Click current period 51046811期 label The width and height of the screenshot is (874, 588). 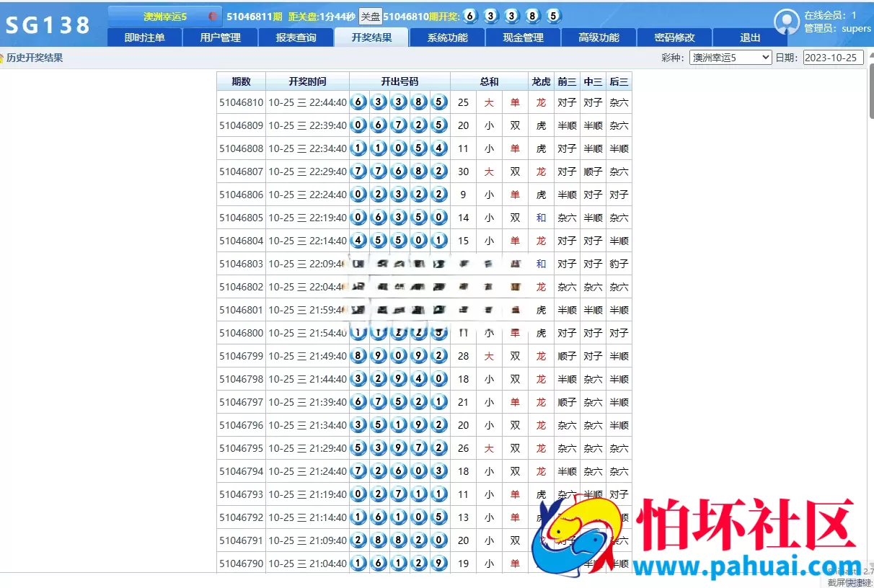[x=254, y=16]
